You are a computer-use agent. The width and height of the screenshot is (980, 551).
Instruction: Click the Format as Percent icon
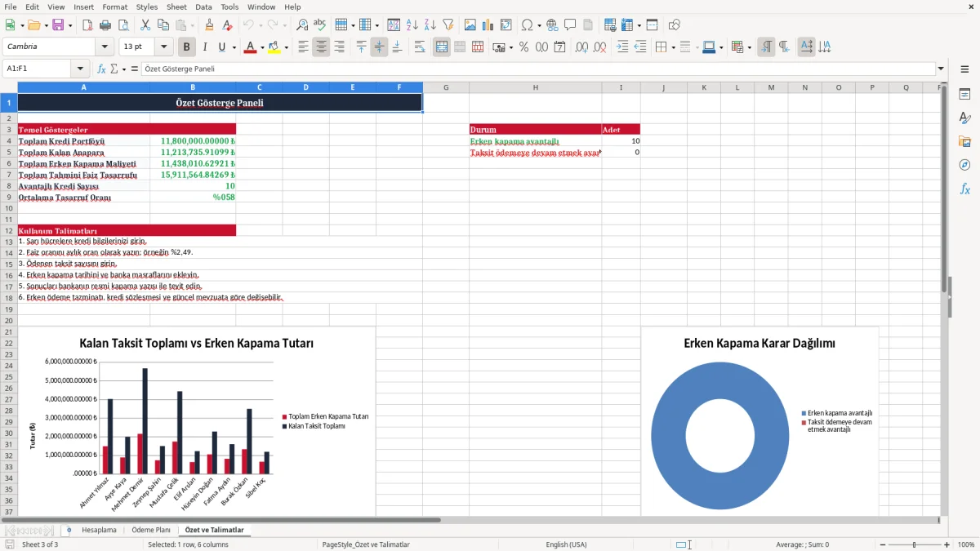523,47
